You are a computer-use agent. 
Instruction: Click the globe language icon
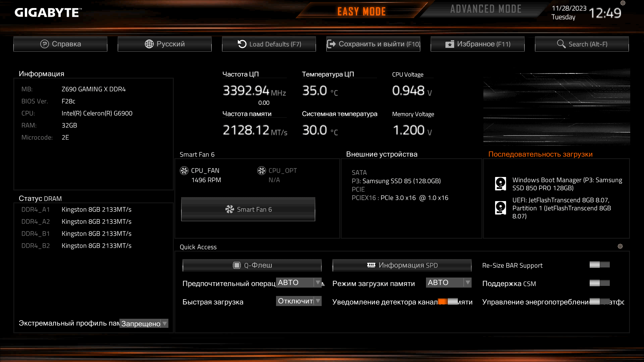coord(149,44)
